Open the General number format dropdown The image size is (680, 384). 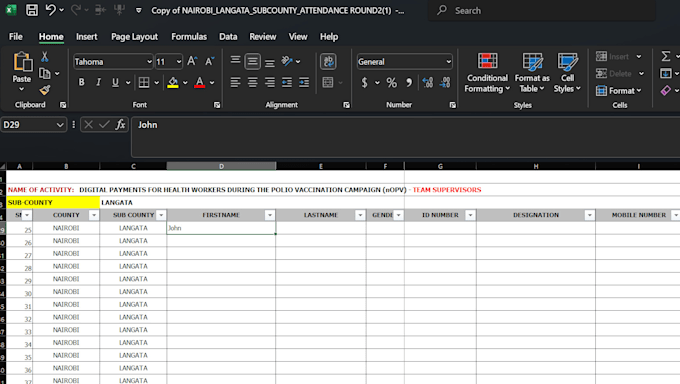coord(448,62)
